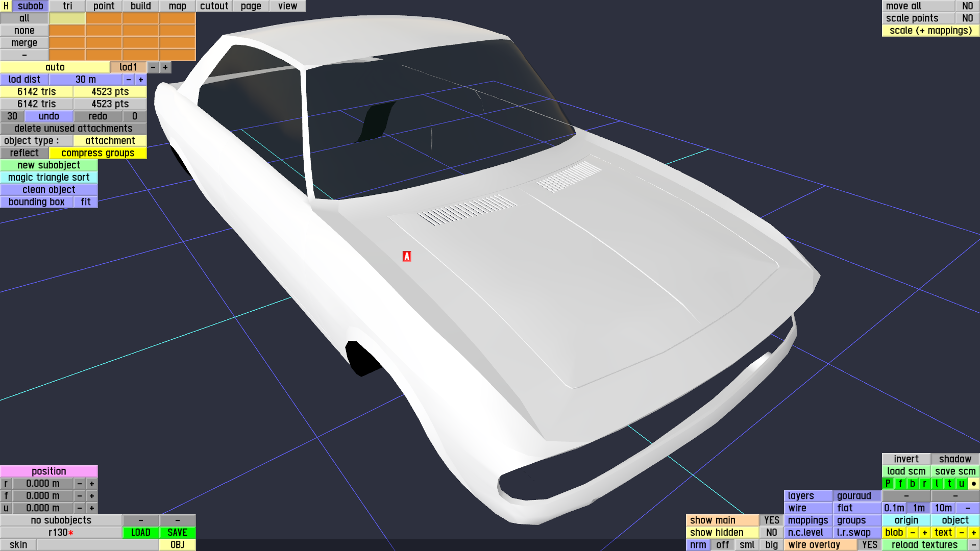Select the 'P' perspective view button
980x551 pixels.
[888, 484]
